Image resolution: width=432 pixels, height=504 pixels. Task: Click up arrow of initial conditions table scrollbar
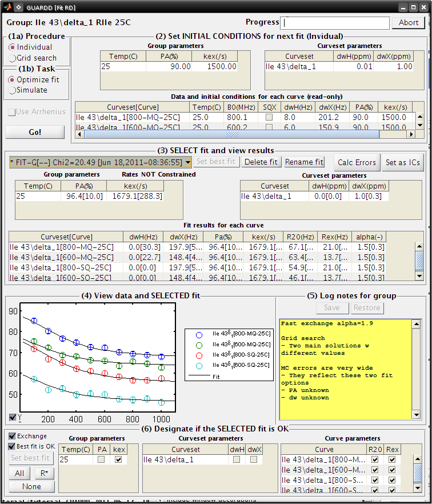420,117
